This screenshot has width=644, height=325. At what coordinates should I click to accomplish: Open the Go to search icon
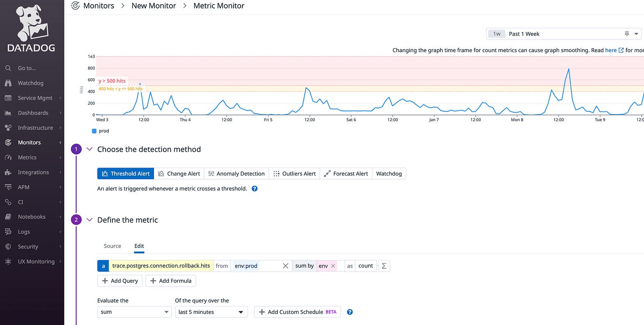8,68
